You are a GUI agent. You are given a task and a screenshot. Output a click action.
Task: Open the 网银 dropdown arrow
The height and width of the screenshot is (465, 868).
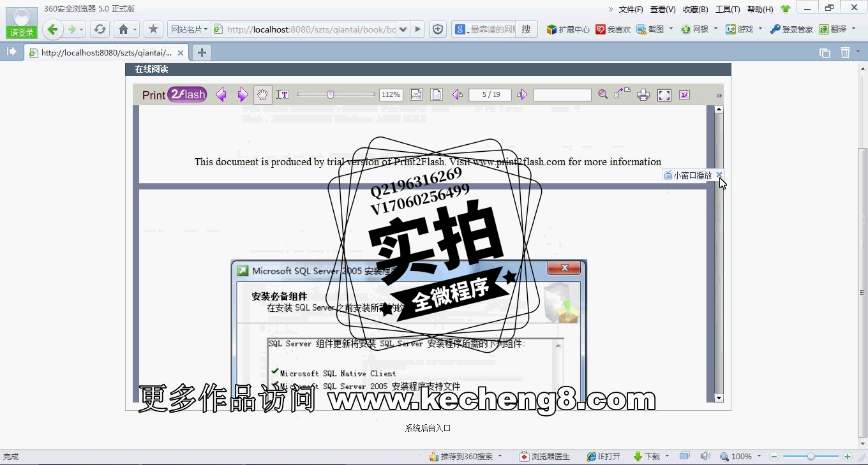click(715, 29)
